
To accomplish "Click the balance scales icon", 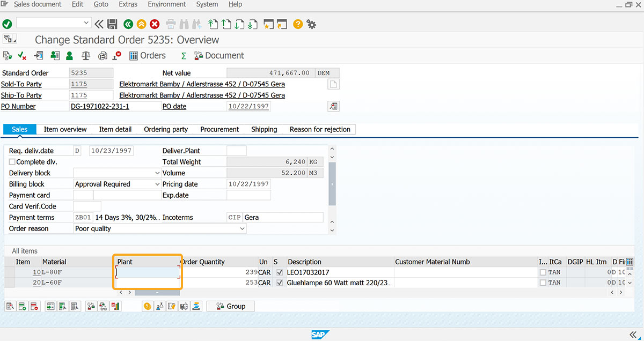I will pos(86,55).
